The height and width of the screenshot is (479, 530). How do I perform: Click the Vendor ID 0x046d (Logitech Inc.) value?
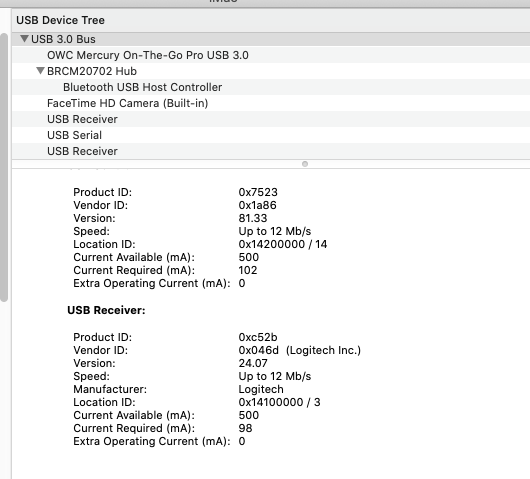tap(299, 350)
